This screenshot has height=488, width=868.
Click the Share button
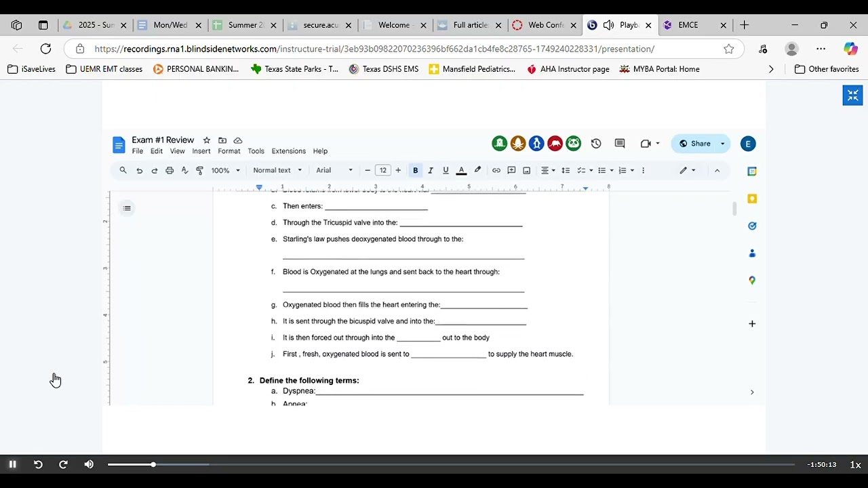click(x=695, y=144)
